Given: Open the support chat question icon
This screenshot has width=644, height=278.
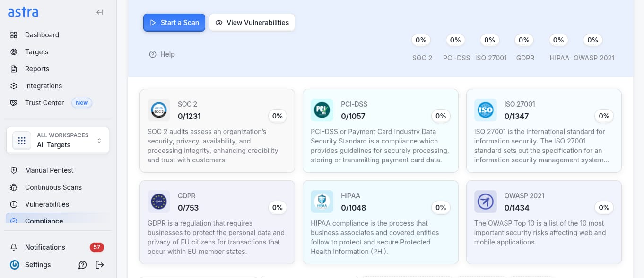Looking at the screenshot, I should pyautogui.click(x=83, y=265).
